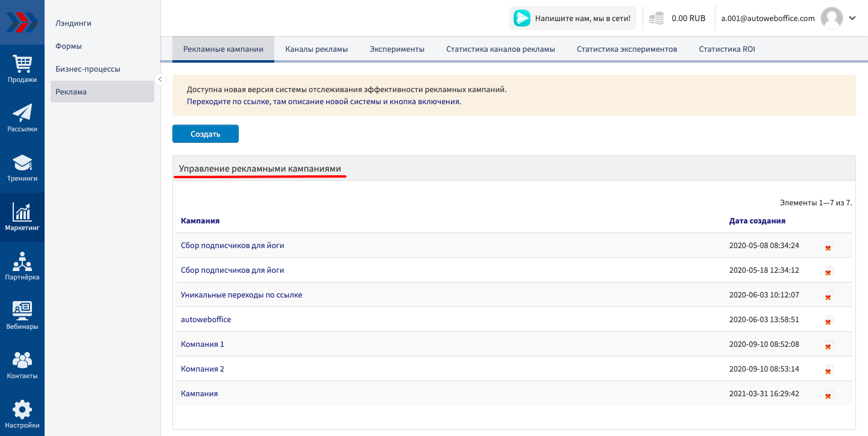Open the Тренинги graduation cap section
This screenshot has height=436, width=868.
[22, 168]
